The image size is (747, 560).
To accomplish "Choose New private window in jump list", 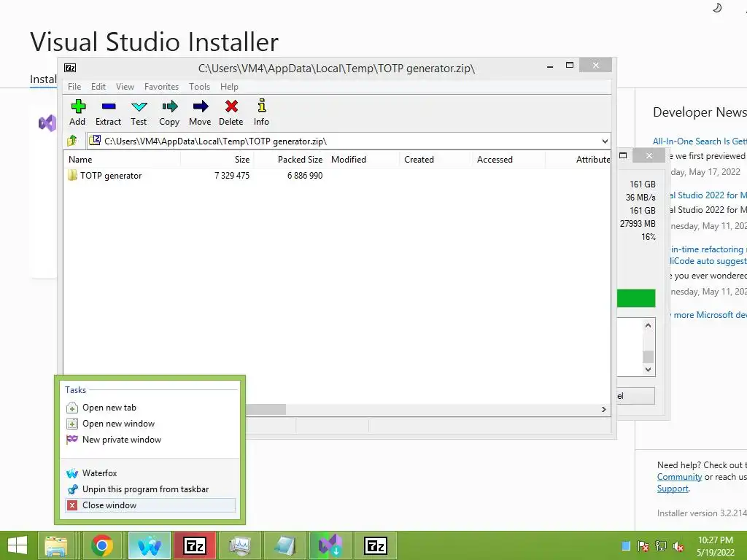I will tap(151, 440).
